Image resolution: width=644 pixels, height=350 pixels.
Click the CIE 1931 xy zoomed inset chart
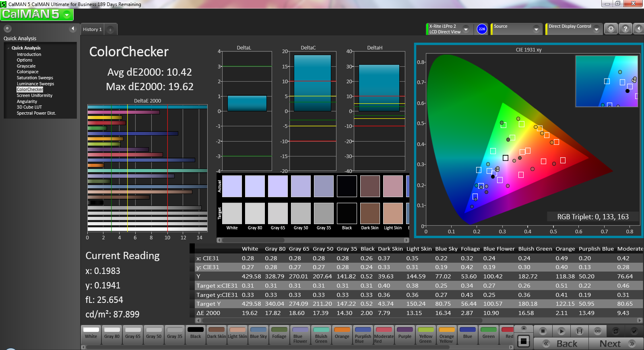click(x=607, y=81)
